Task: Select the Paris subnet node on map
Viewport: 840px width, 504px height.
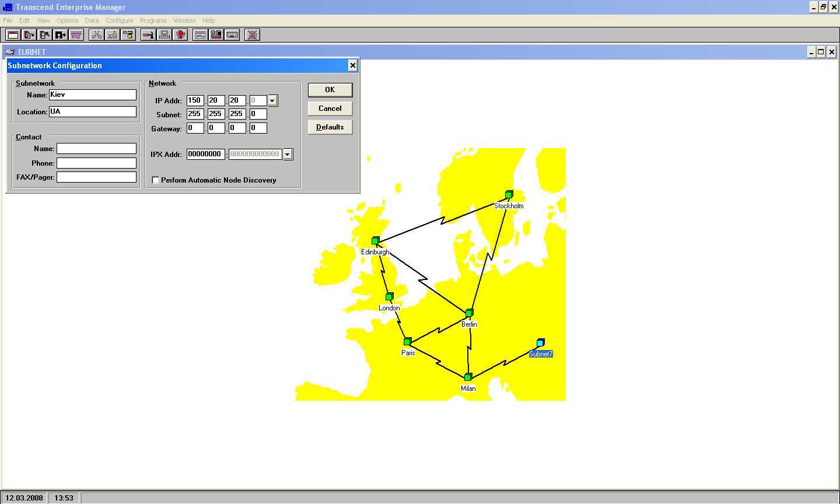Action: tap(407, 341)
